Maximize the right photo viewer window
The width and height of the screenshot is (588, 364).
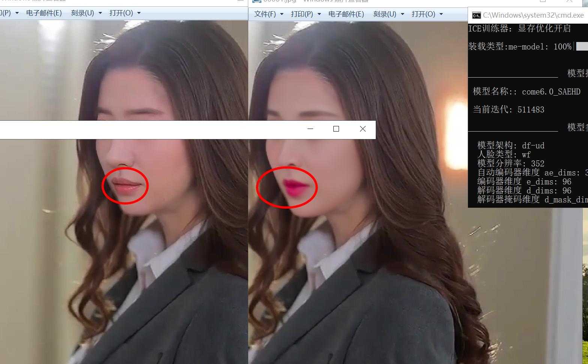pos(543,1)
